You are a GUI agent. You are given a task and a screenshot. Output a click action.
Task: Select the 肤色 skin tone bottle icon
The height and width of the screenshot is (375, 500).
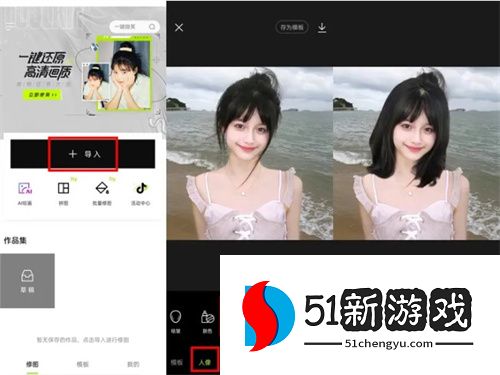[x=207, y=317]
